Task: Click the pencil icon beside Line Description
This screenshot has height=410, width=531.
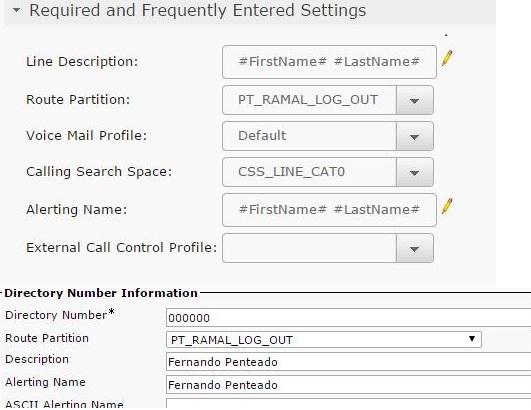Action: 447,58
